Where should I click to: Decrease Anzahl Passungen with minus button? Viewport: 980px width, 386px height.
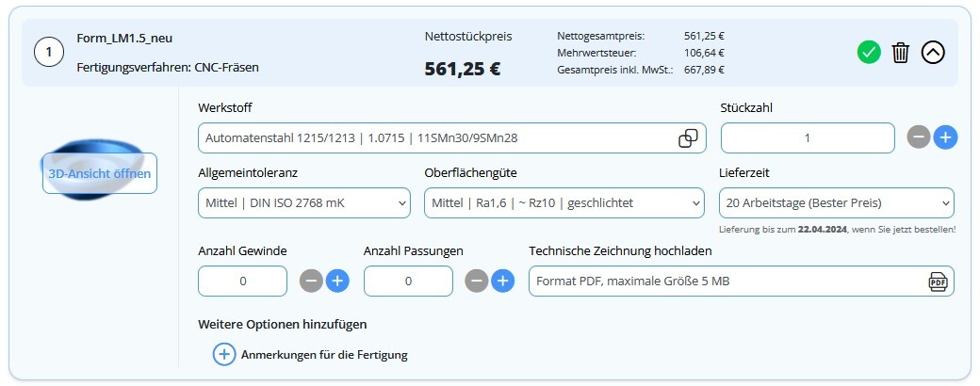(x=477, y=281)
